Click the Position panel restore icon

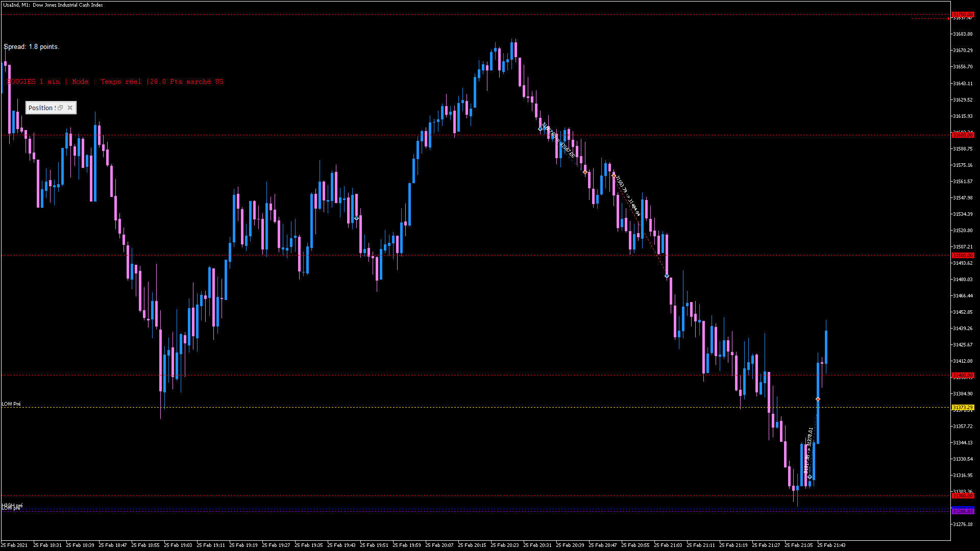pyautogui.click(x=60, y=108)
